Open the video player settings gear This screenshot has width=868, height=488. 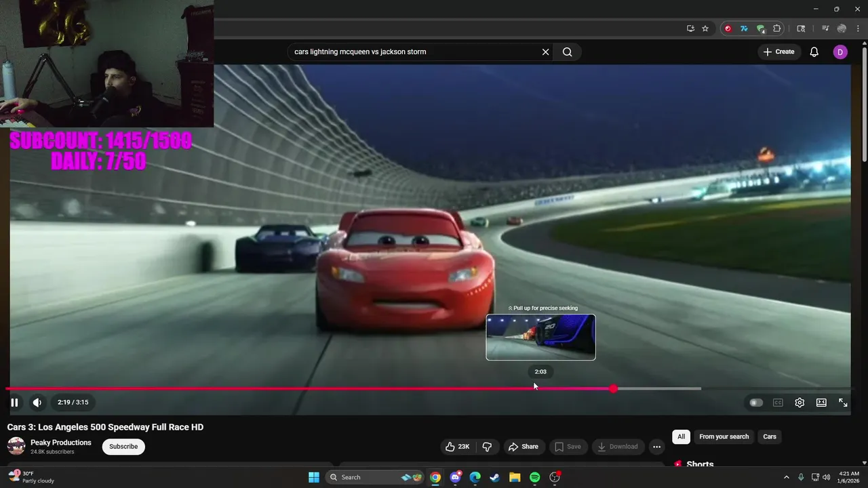(x=800, y=403)
